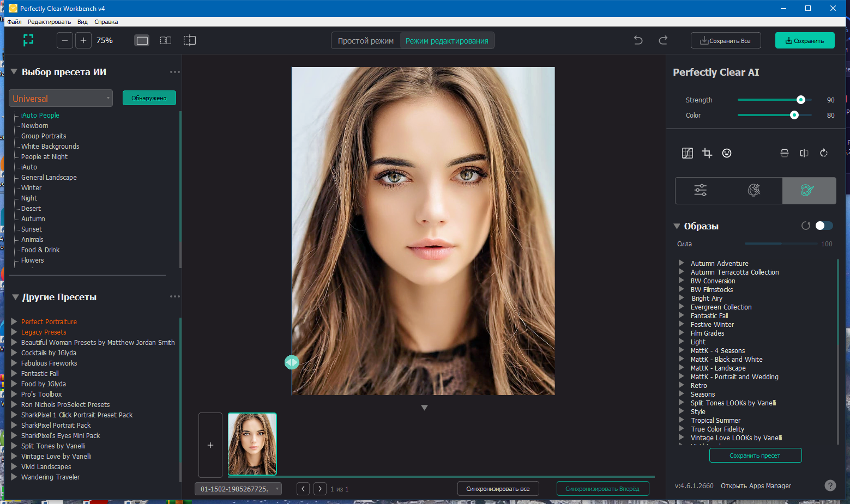Switch to split view layout icon
This screenshot has height=504, width=850.
[x=166, y=40]
